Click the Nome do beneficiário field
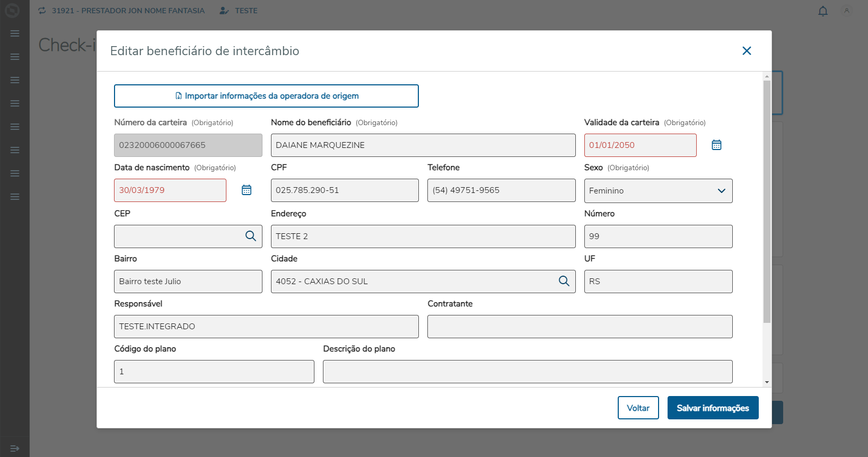868x457 pixels. (423, 145)
